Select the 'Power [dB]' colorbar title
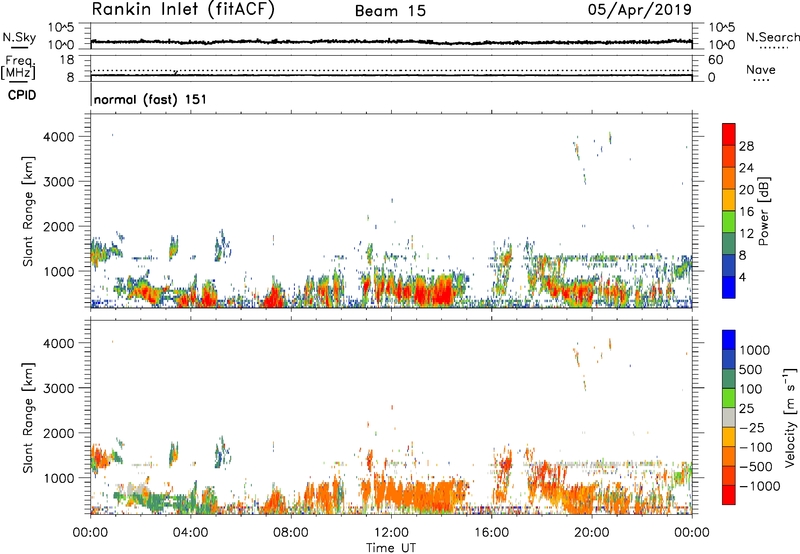 coord(763,211)
